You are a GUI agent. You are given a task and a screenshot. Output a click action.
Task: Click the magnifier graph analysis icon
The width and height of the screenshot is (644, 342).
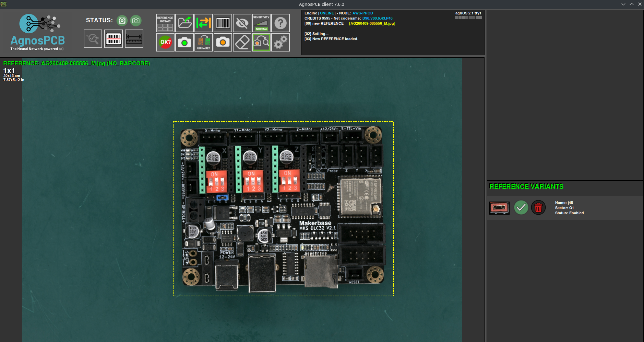click(x=93, y=39)
